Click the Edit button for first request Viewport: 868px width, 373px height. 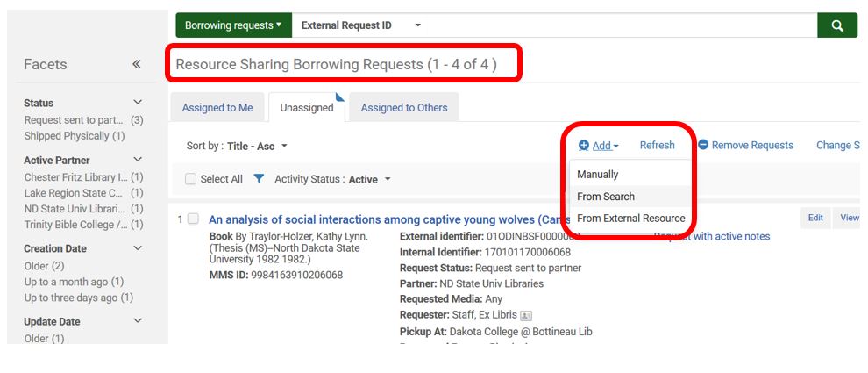tap(815, 219)
